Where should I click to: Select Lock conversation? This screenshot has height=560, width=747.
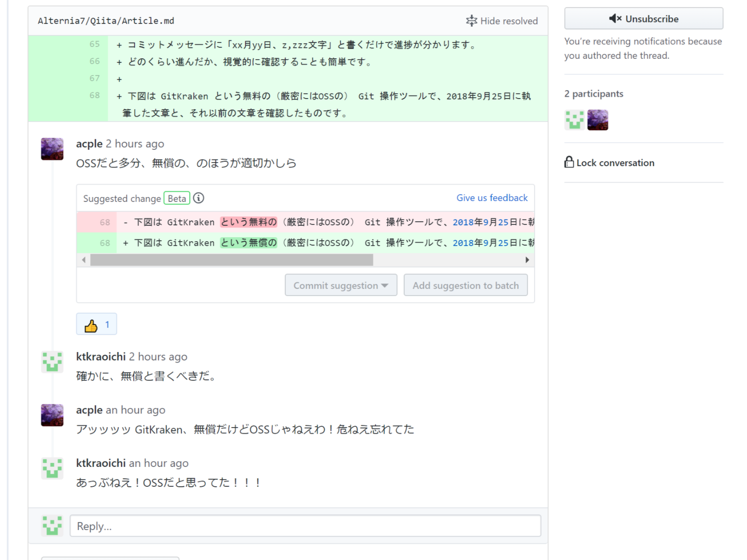click(615, 163)
